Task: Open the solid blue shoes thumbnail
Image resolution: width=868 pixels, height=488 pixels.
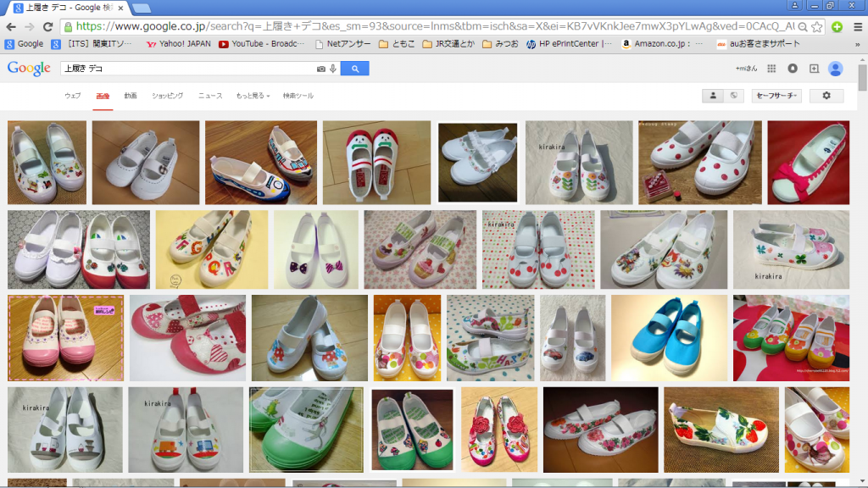Action: coord(670,338)
